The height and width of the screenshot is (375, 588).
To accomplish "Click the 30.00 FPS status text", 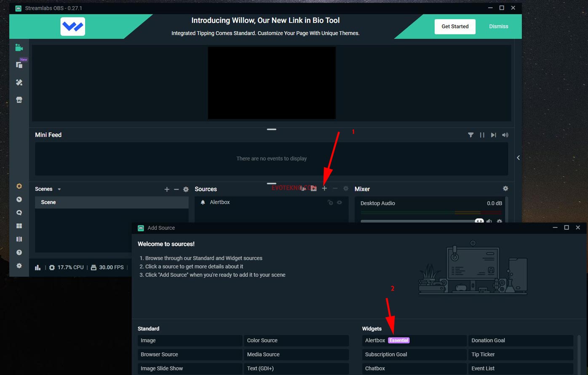I will tap(112, 267).
